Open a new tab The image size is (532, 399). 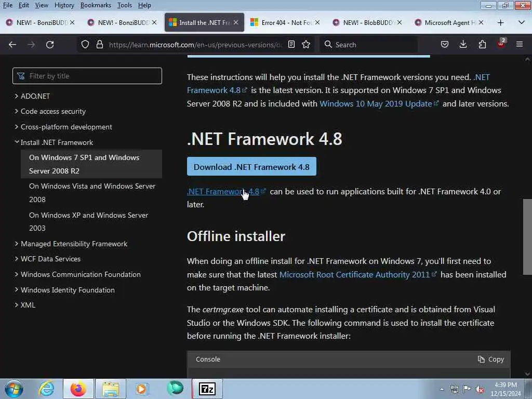(x=500, y=23)
